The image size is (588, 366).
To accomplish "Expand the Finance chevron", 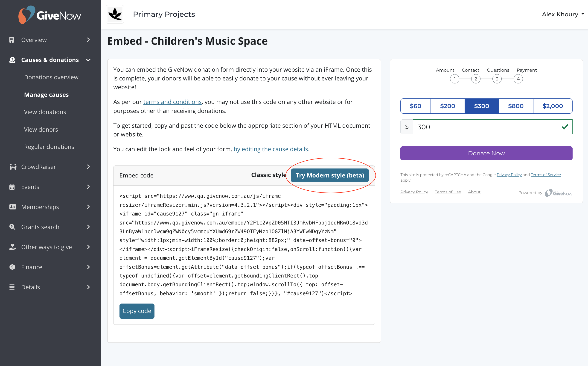I will [88, 267].
